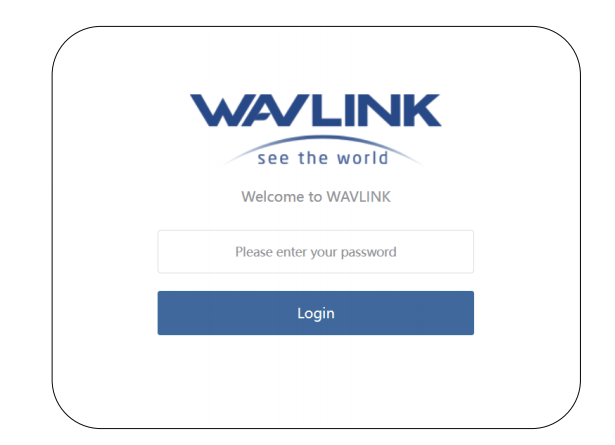
Task: Click the 'see the world' tagline
Action: coord(323,158)
